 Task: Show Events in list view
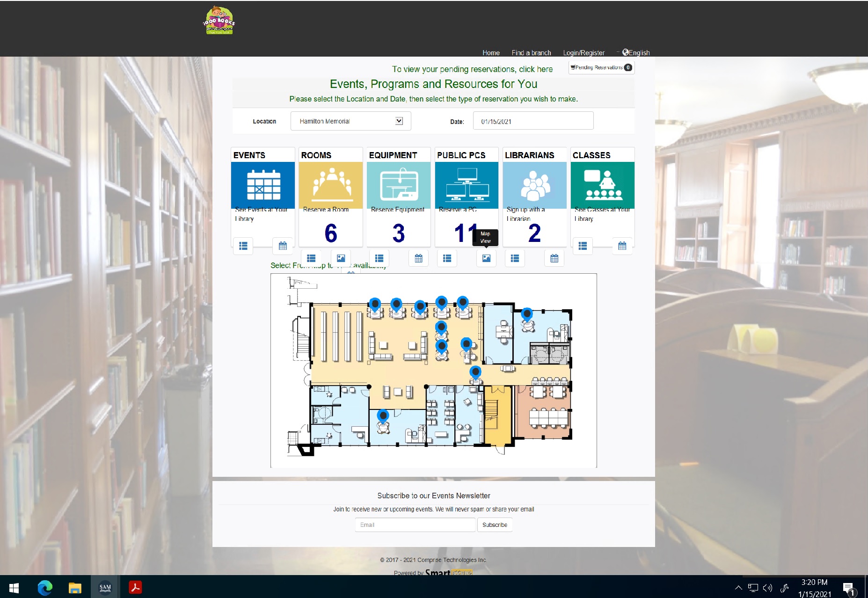243,246
